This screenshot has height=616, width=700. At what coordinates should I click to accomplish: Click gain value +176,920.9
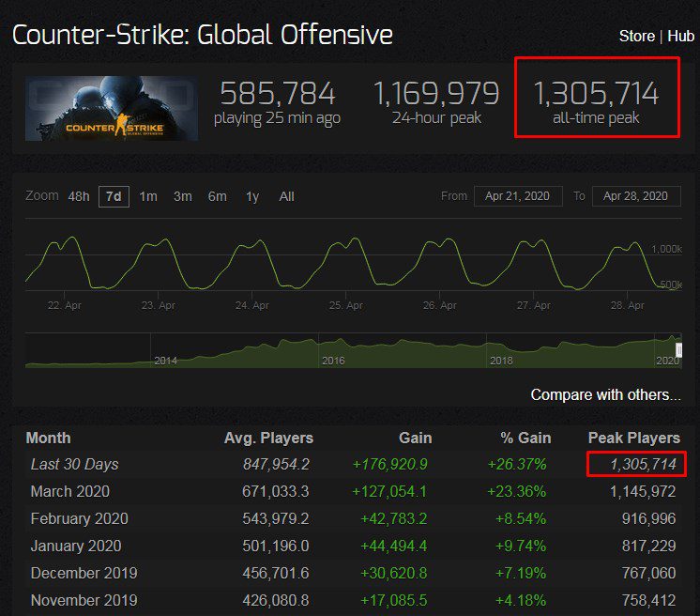pos(389,464)
